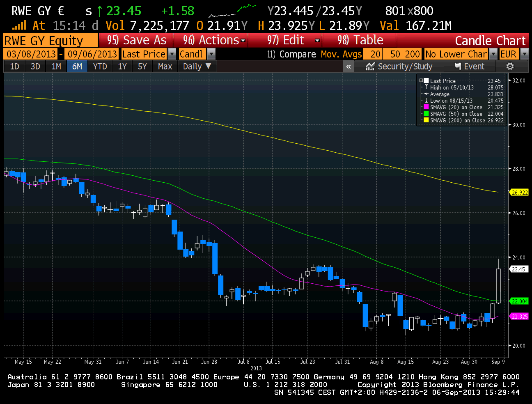Screen dimensions: 532x404
Task: Collapse the legend box using its corner toggle
Action: tap(421, 81)
